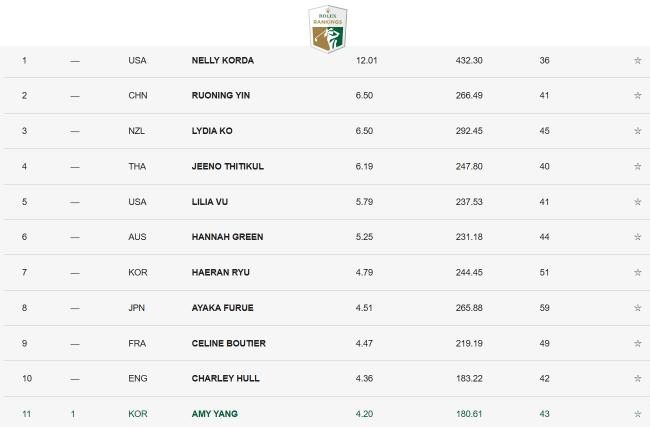The width and height of the screenshot is (650, 427).
Task: Click the Rolex Rankings logo
Action: pyautogui.click(x=327, y=27)
